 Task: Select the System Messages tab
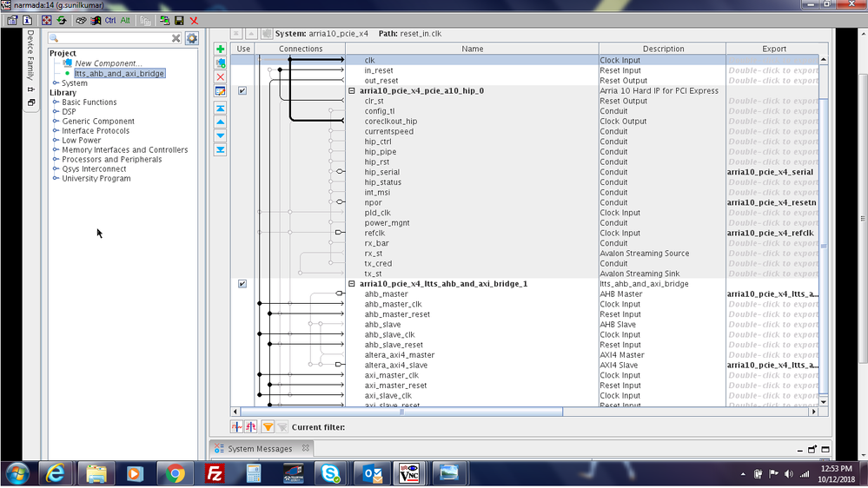click(x=260, y=449)
